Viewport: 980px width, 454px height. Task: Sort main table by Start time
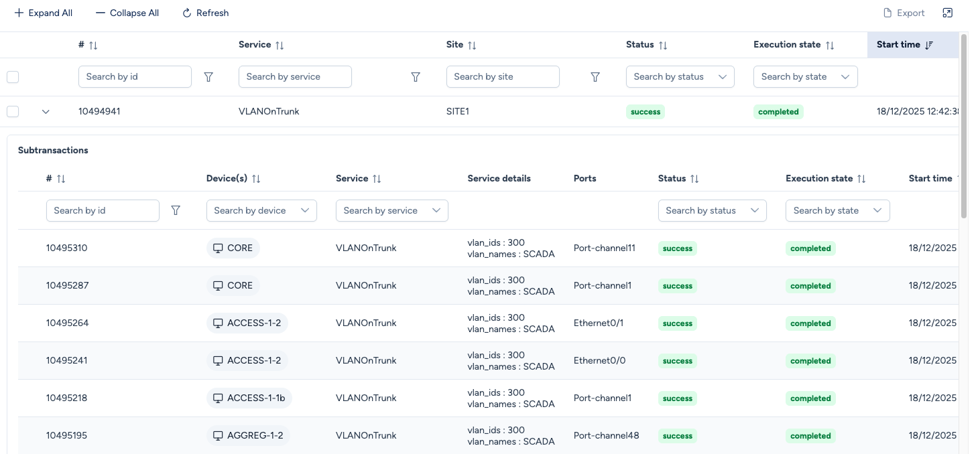(928, 45)
